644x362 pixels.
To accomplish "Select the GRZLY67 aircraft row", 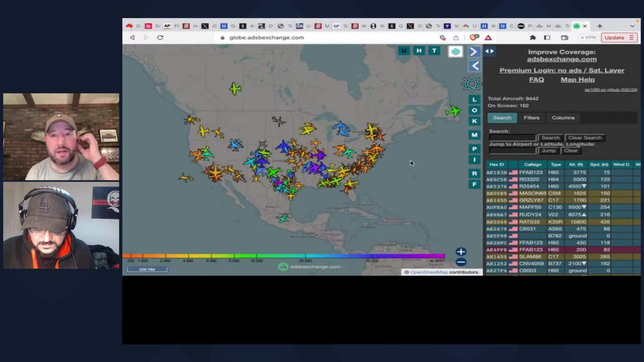I will pyautogui.click(x=563, y=201).
